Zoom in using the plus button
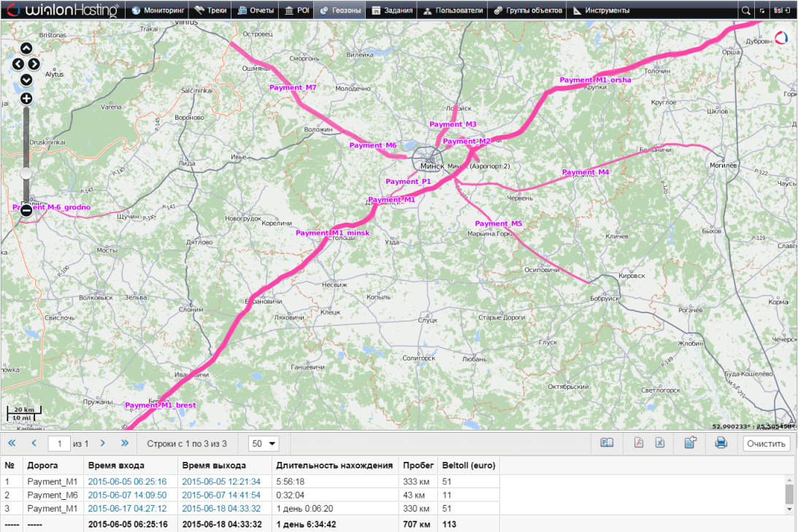Screen dimensions: 798x532 [26, 99]
